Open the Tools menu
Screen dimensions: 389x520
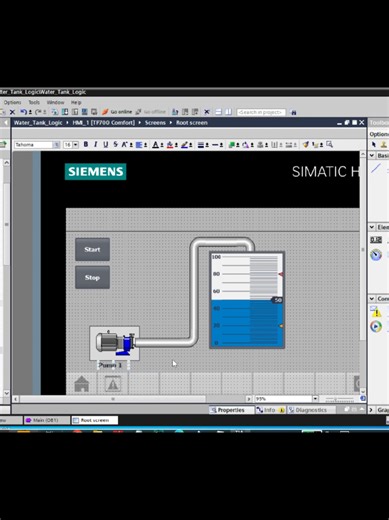34,102
